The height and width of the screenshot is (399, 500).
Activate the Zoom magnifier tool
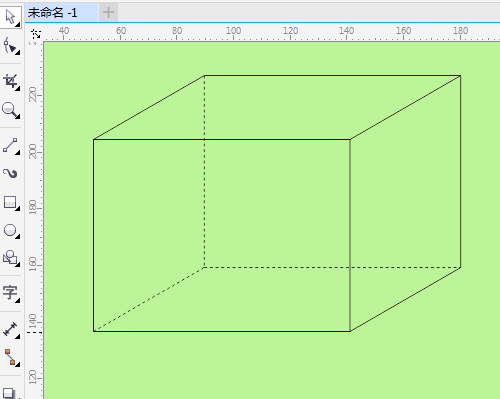10,110
